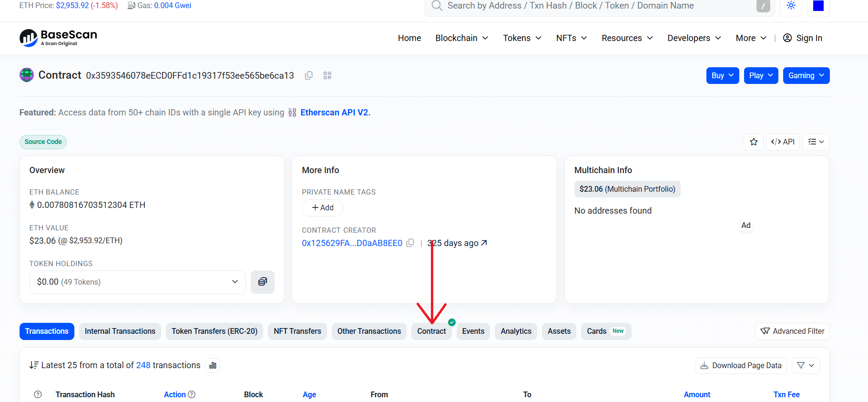Open the Buy dropdown menu
The height and width of the screenshot is (402, 868).
pyautogui.click(x=722, y=75)
